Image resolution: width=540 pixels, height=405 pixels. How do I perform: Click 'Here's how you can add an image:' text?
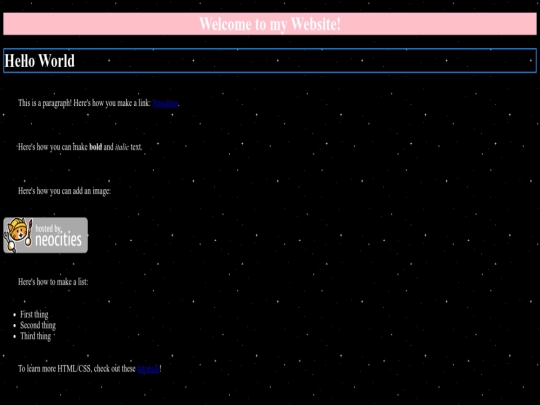[64, 191]
